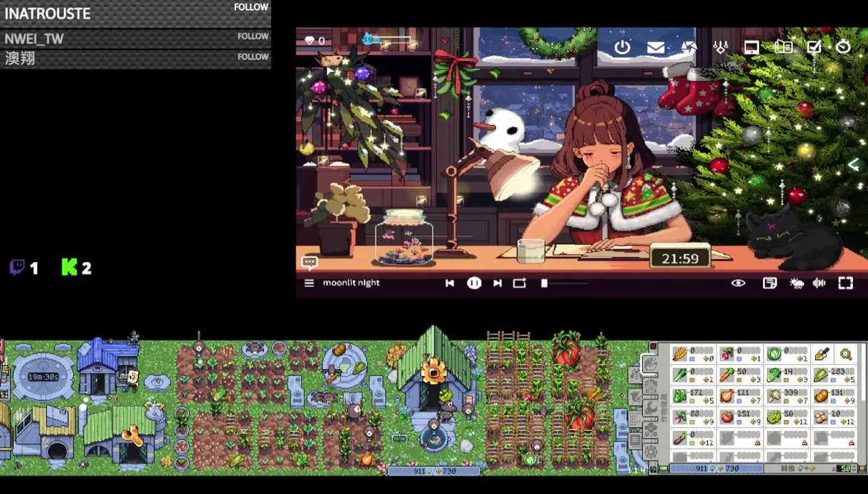Open the mail envelope icon
Screen dimensions: 868x494
tap(655, 47)
